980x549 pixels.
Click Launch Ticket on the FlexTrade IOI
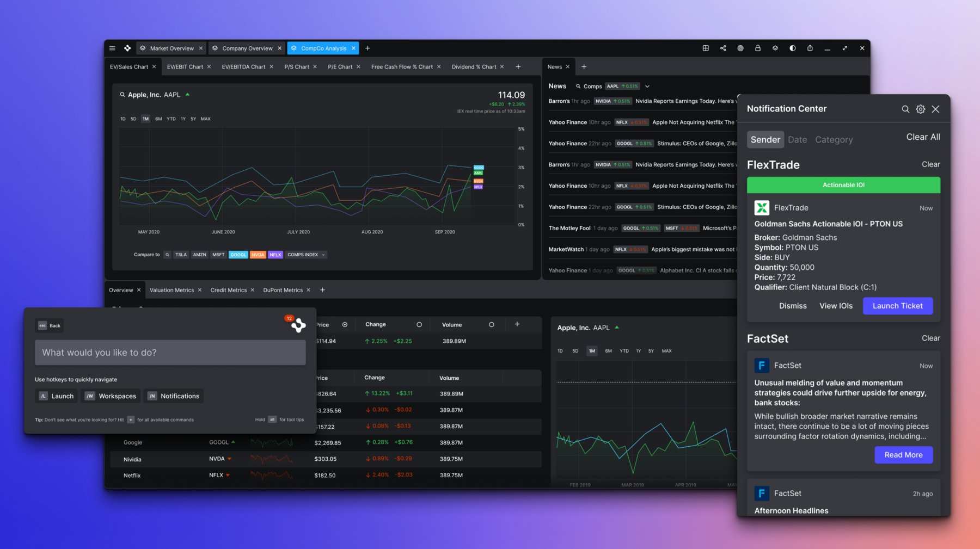click(897, 306)
